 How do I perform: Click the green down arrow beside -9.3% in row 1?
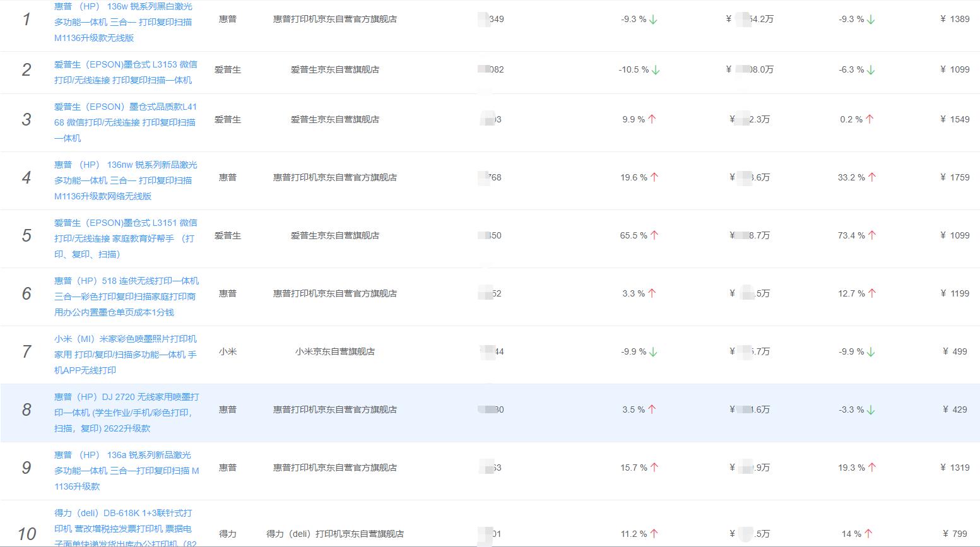coord(653,19)
